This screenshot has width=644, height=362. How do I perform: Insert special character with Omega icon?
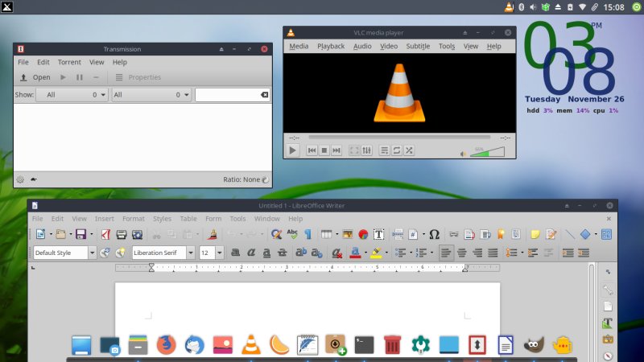click(434, 234)
